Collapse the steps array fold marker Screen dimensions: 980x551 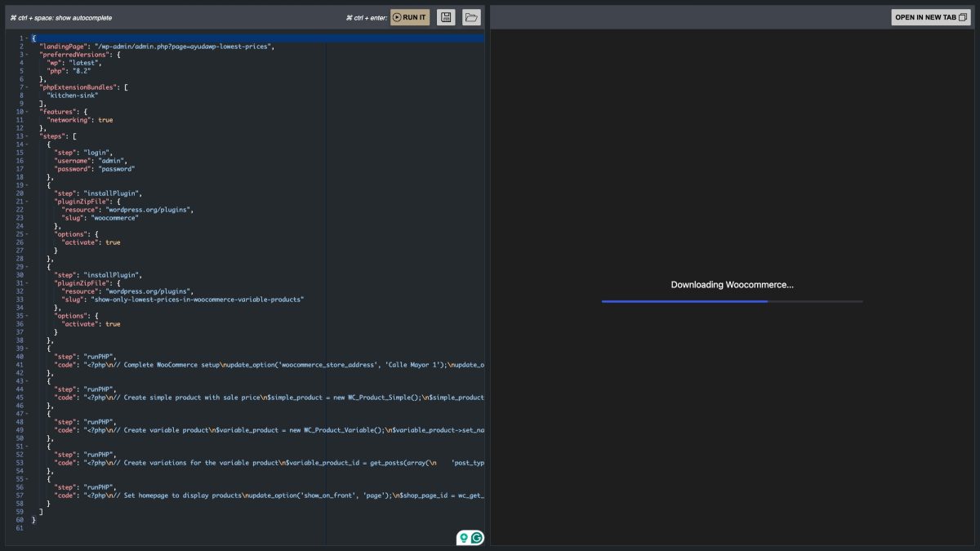[26, 136]
